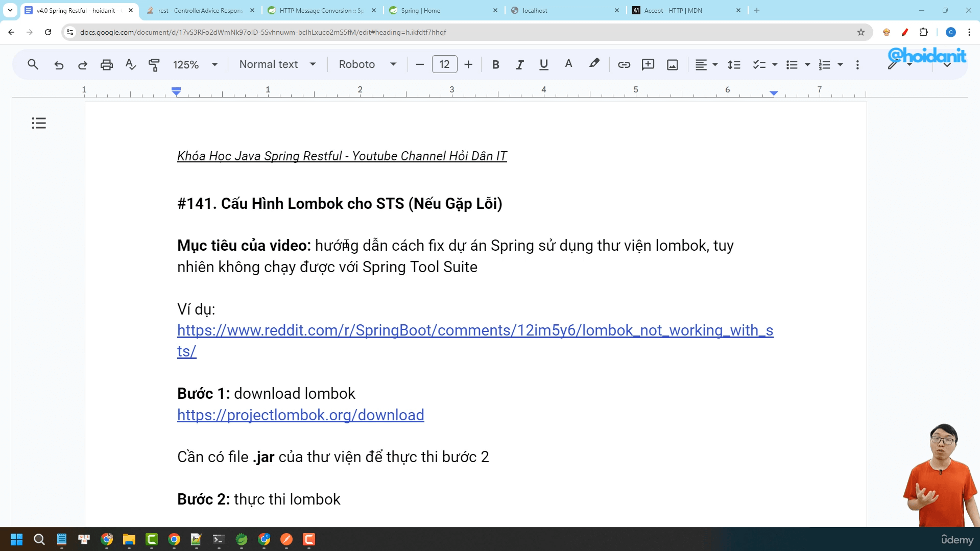Click the Khóa Học Java Spring Restful title
The image size is (980, 551).
coord(342,156)
